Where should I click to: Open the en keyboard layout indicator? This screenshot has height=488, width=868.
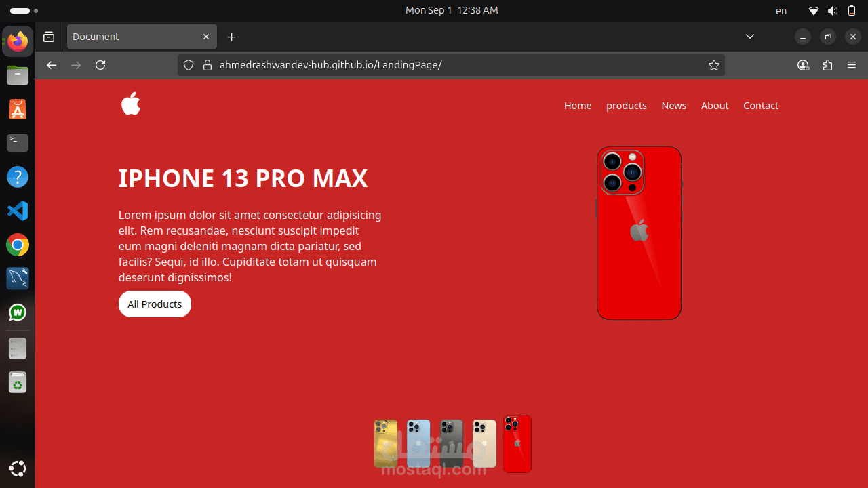coord(781,11)
